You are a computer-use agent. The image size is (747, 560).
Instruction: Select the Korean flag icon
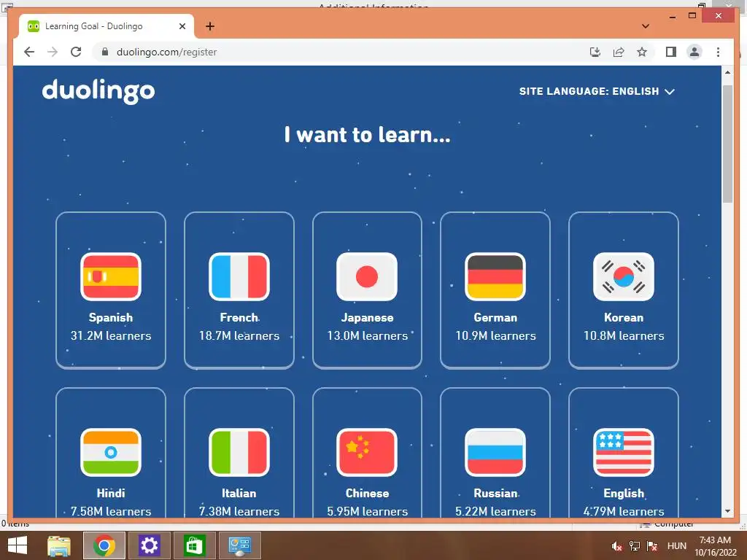(624, 276)
